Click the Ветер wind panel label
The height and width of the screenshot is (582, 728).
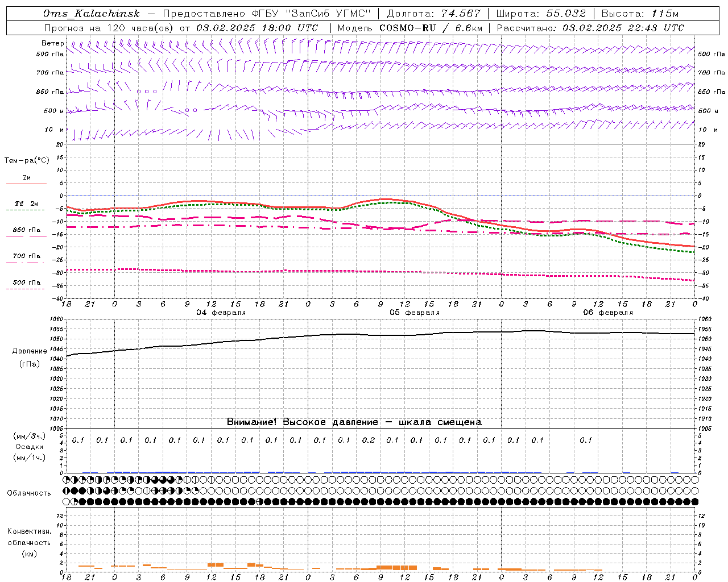point(53,43)
